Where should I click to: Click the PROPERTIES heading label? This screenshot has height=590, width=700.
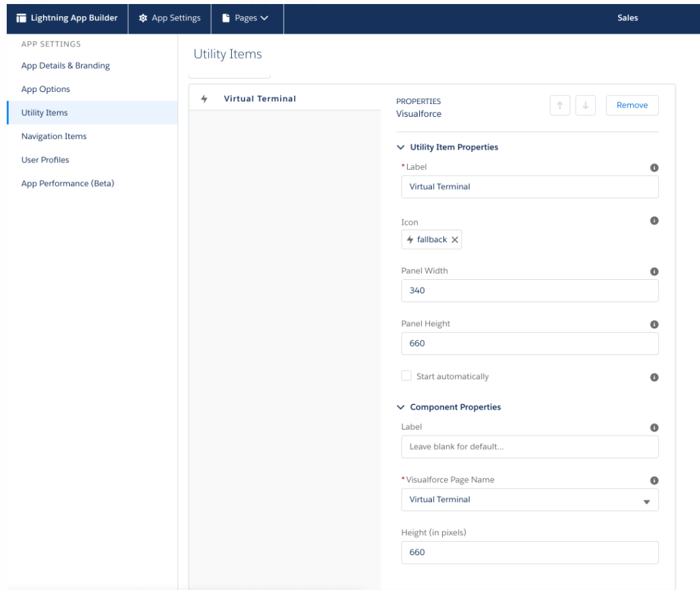(419, 101)
